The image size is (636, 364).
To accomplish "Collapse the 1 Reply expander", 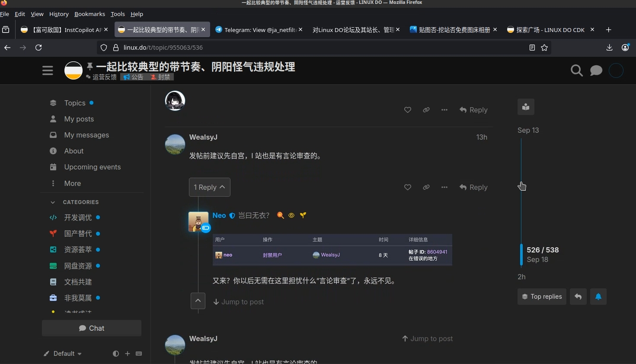I will [x=209, y=187].
